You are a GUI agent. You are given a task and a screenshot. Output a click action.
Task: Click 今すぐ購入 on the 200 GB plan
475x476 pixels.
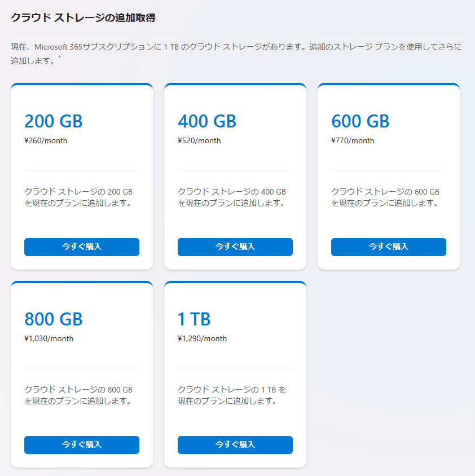pos(81,247)
